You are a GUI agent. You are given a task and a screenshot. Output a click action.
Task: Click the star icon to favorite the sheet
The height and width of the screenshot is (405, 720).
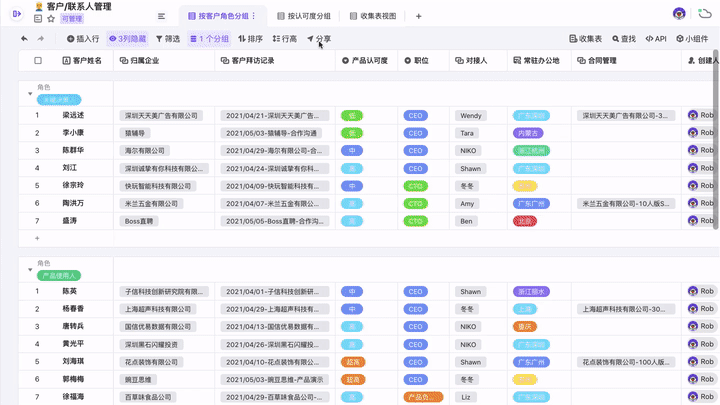point(51,19)
